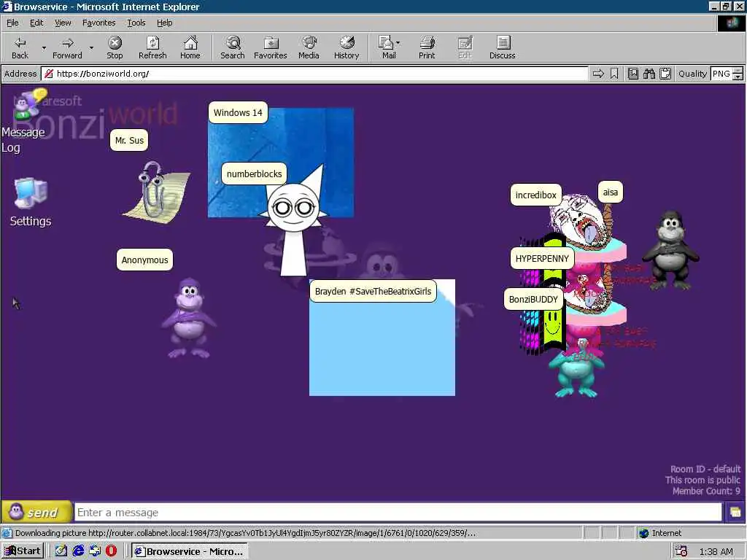Viewport: 747px width, 560px height.
Task: Click the Member Count: 9 text
Action: [706, 491]
